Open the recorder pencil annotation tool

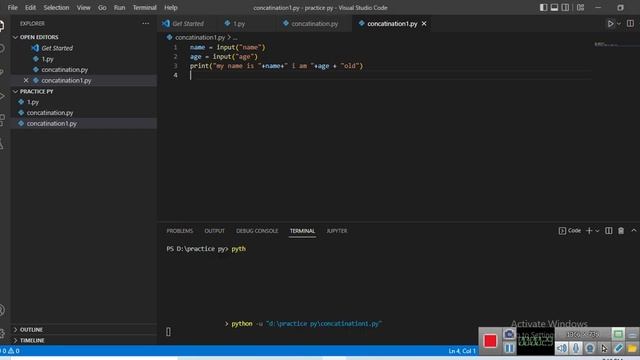[x=618, y=348]
